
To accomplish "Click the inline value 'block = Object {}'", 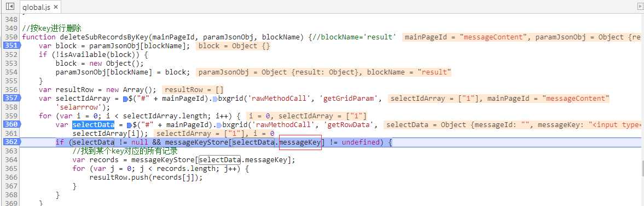I will pyautogui.click(x=234, y=45).
